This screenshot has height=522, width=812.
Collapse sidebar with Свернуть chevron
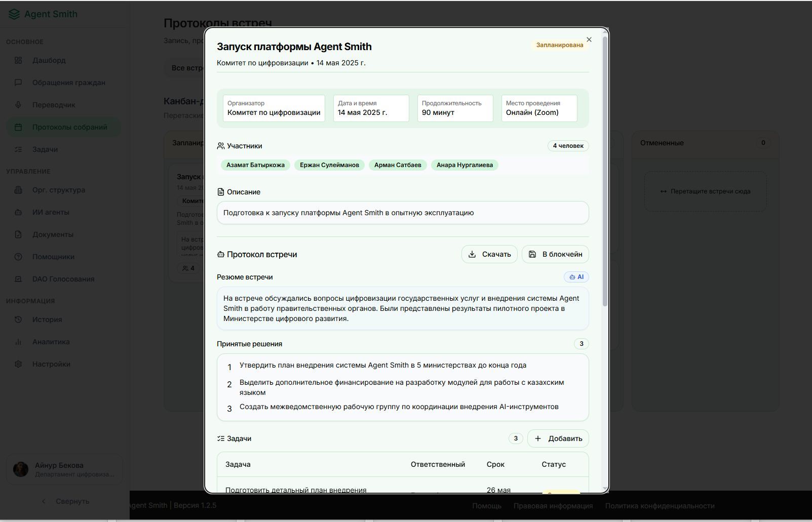point(44,501)
